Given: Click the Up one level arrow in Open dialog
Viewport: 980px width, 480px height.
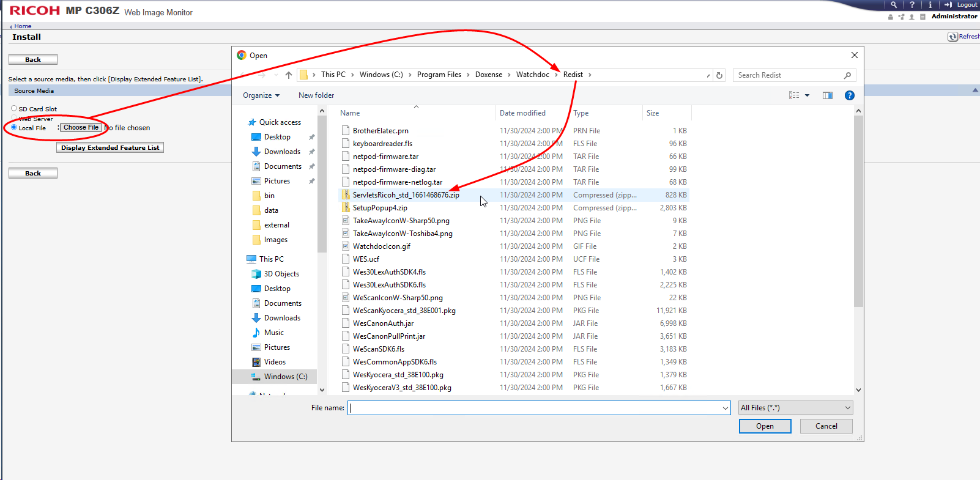Looking at the screenshot, I should [x=289, y=75].
